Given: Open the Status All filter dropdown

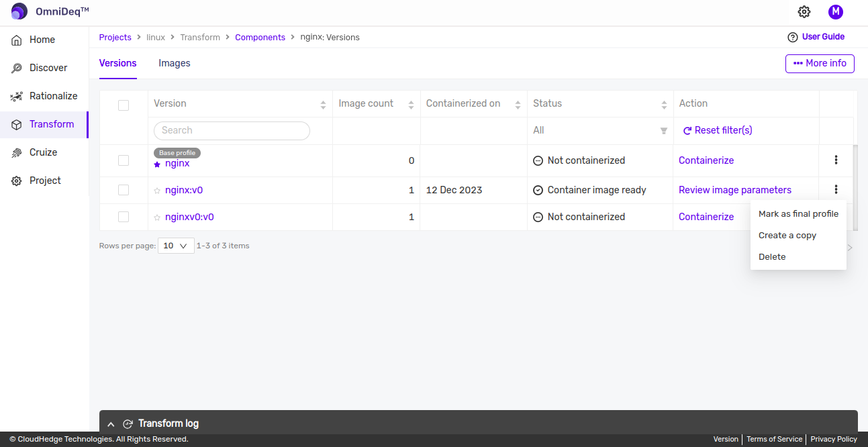Looking at the screenshot, I should click(600, 130).
